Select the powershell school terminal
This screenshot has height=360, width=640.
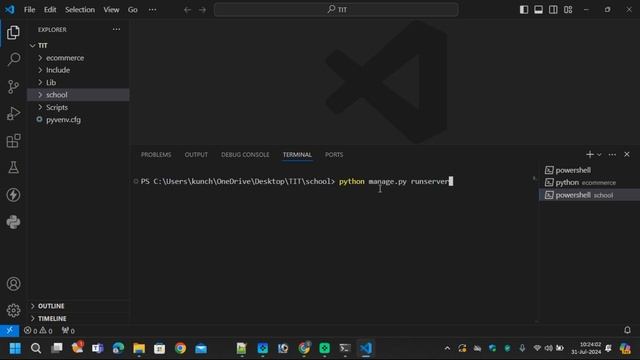589,195
